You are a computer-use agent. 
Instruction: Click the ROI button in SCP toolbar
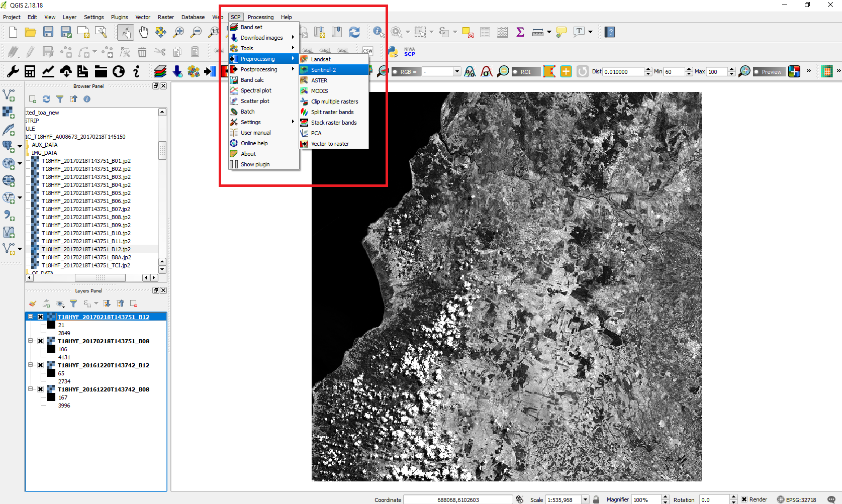click(x=525, y=72)
